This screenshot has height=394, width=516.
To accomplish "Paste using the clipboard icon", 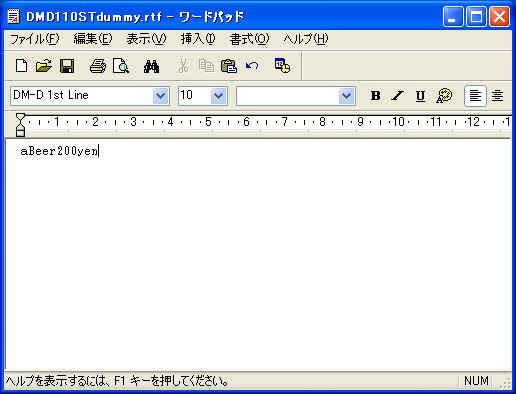I will 229,66.
